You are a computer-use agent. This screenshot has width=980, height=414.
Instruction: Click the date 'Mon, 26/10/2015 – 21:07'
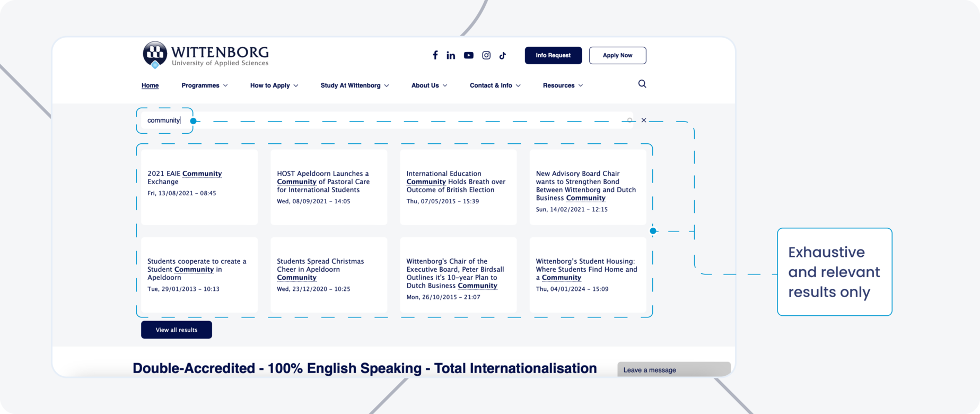(443, 297)
